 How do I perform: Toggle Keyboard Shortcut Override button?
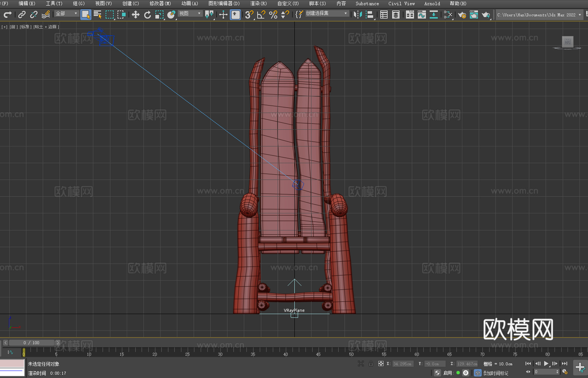pyautogui.click(x=235, y=14)
